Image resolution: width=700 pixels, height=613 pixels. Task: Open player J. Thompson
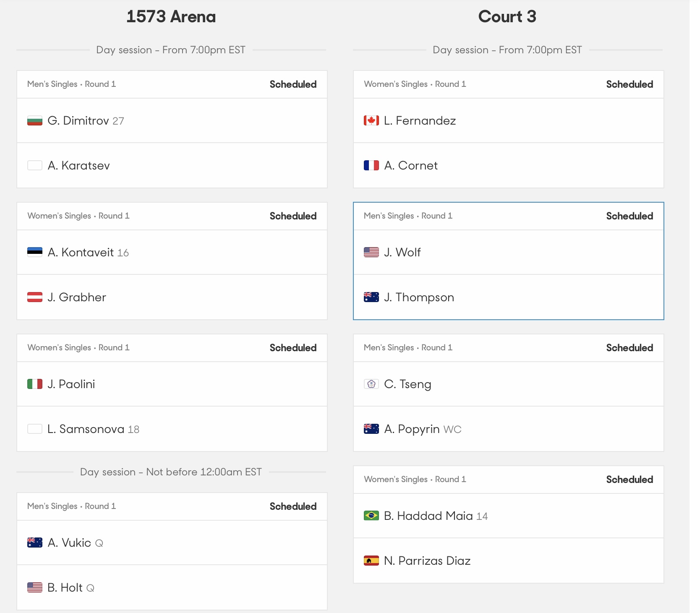[419, 297]
